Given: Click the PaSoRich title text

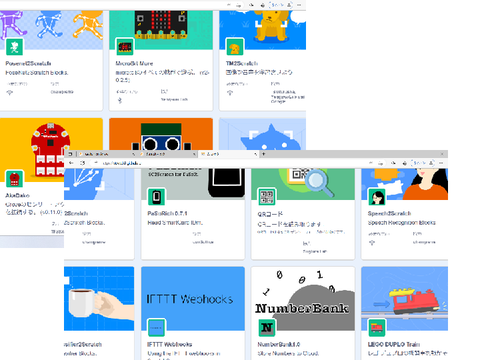Looking at the screenshot, I should (167, 213).
